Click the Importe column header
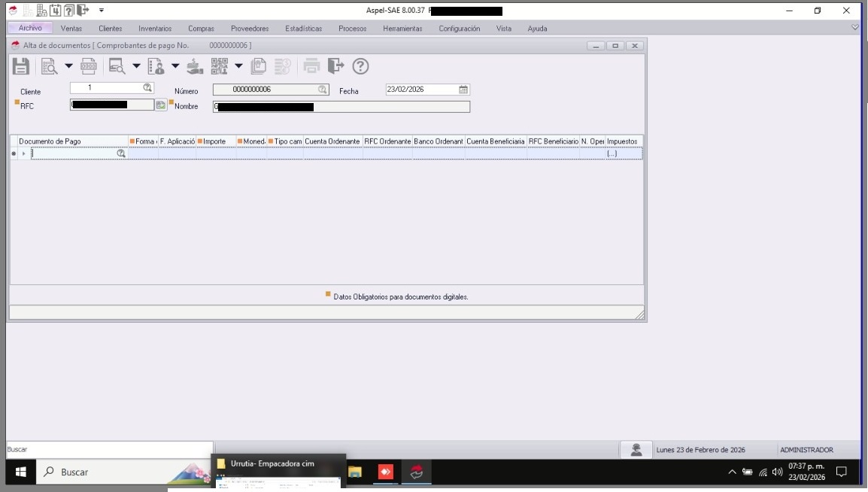 tap(216, 141)
